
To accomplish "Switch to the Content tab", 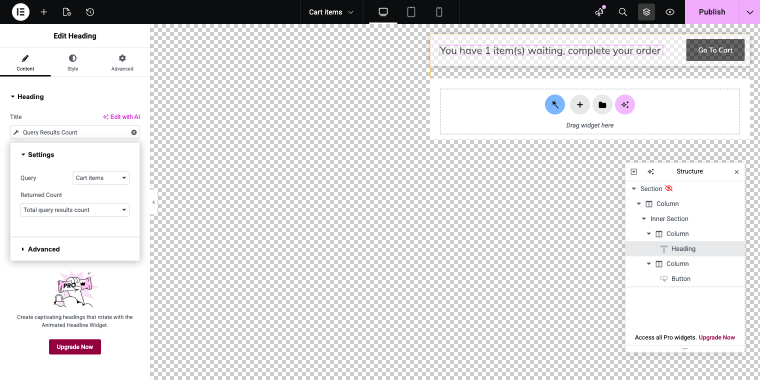I will pyautogui.click(x=25, y=63).
